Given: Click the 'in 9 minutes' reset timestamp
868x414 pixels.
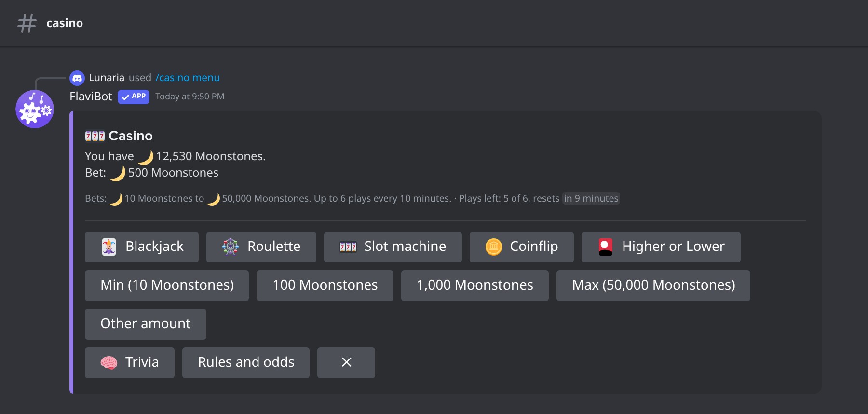Looking at the screenshot, I should (591, 198).
